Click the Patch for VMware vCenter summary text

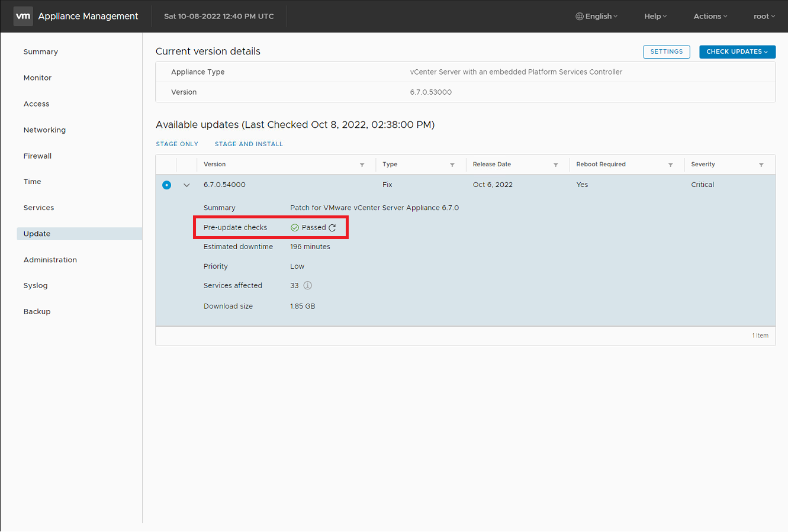[x=375, y=208]
